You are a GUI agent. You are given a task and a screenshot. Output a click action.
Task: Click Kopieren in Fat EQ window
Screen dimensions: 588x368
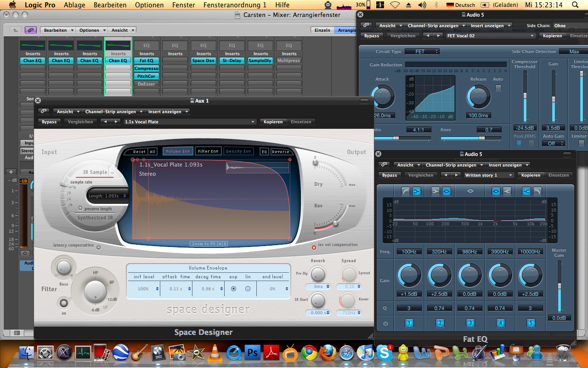531,175
